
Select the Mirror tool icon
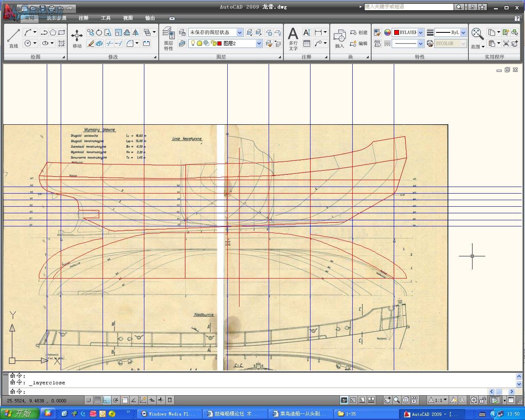click(136, 32)
